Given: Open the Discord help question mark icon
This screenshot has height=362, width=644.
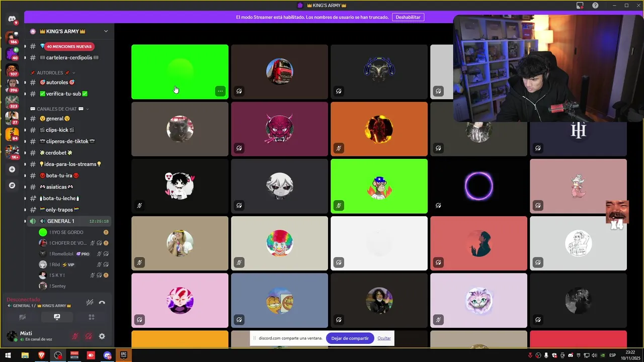Looking at the screenshot, I should [x=596, y=6].
